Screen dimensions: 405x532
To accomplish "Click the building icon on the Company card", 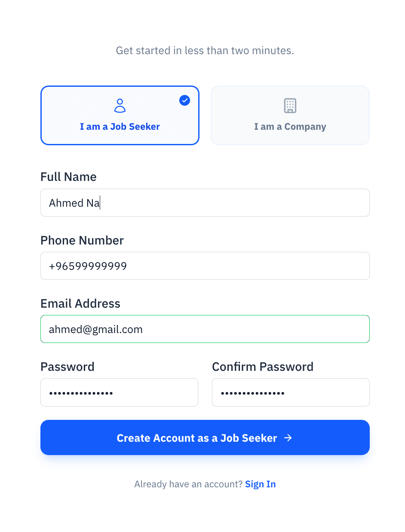I will (x=290, y=105).
